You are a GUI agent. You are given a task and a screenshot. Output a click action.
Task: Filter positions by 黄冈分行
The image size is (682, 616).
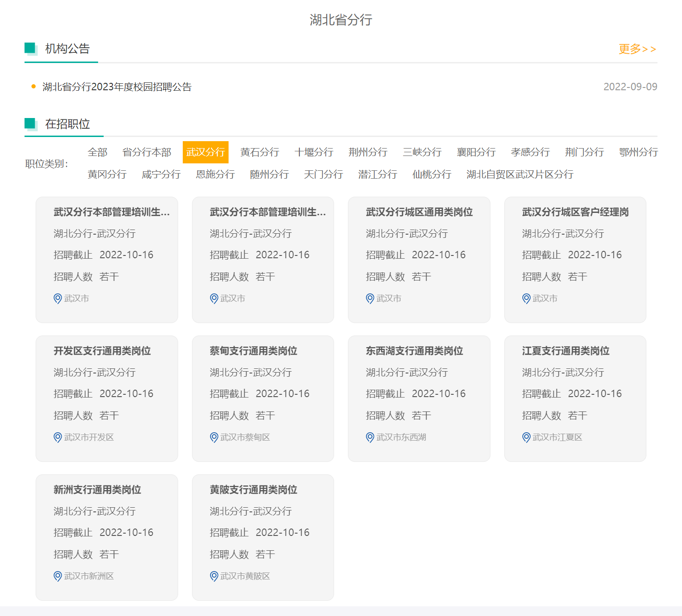[x=107, y=174]
